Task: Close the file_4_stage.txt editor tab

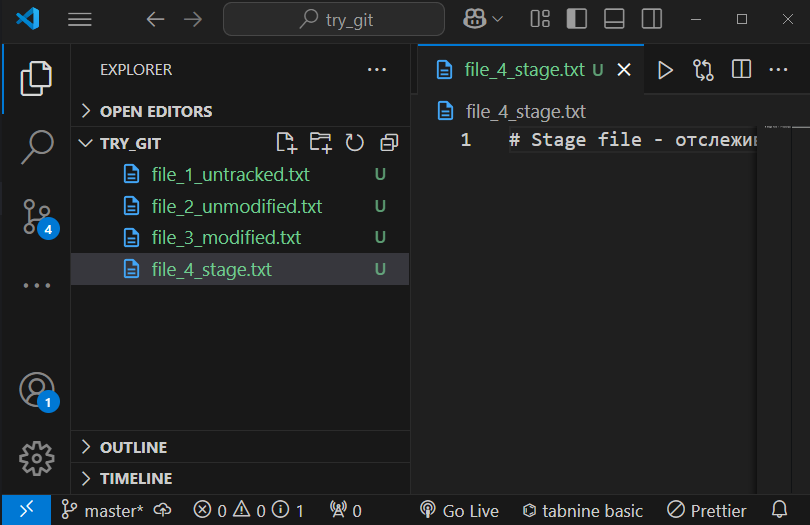Action: [x=625, y=70]
